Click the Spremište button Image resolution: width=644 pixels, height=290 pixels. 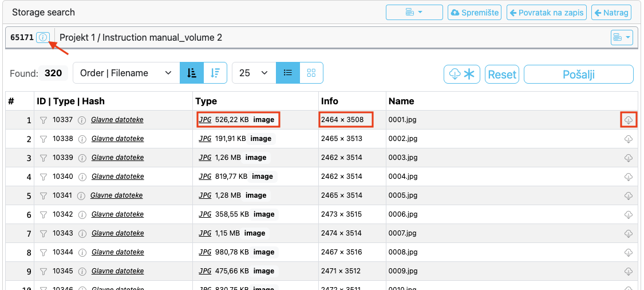tap(475, 13)
